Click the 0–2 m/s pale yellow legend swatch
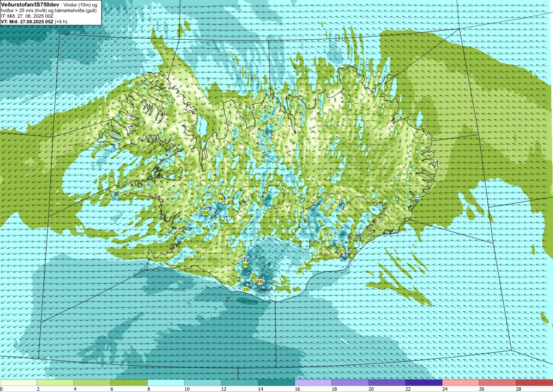This screenshot has height=392, width=553. [x=19, y=383]
